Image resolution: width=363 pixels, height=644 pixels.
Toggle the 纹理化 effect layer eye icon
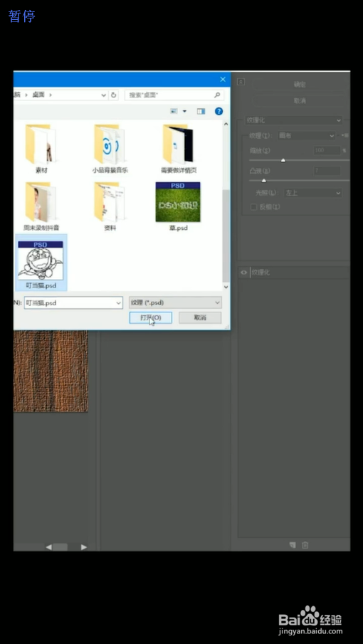[244, 273]
